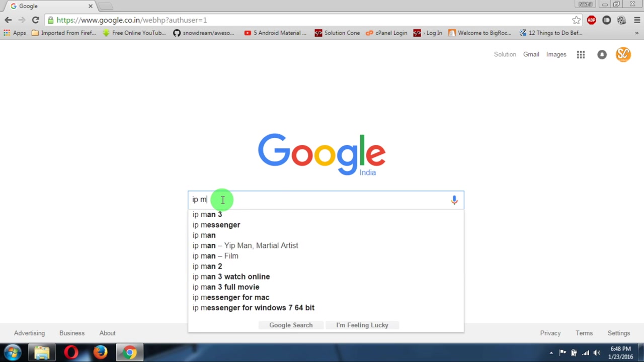Open Google notifications bell

602,55
